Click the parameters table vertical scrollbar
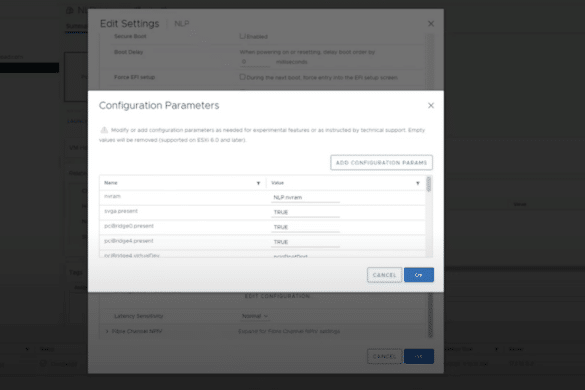The image size is (585, 390). click(x=429, y=216)
